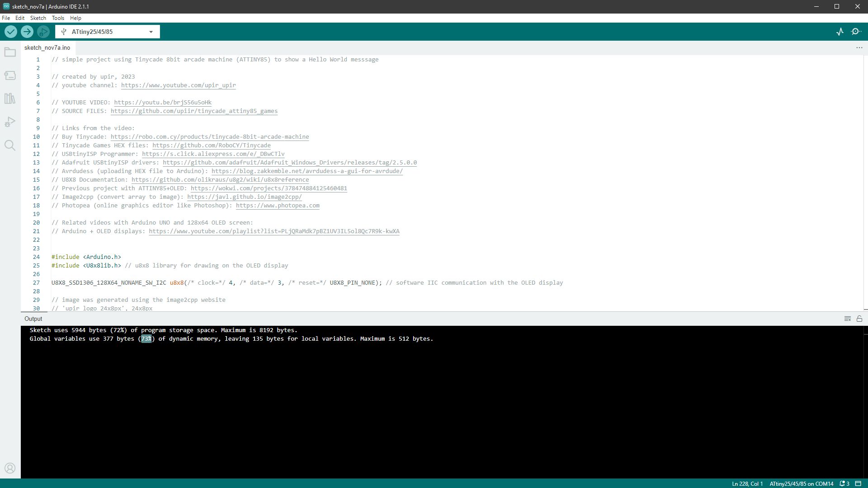Open the Library Manager sidebar icon
Image resolution: width=868 pixels, height=488 pixels.
click(10, 99)
